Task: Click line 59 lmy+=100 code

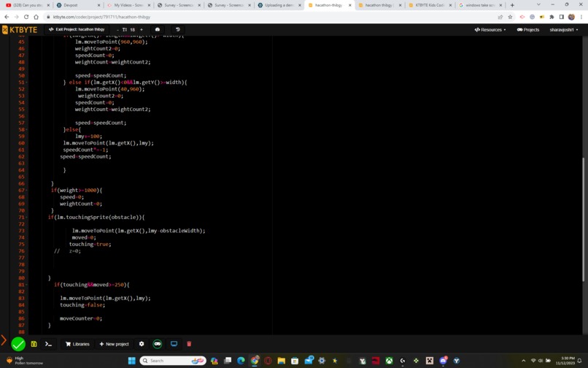Action: 88,137
